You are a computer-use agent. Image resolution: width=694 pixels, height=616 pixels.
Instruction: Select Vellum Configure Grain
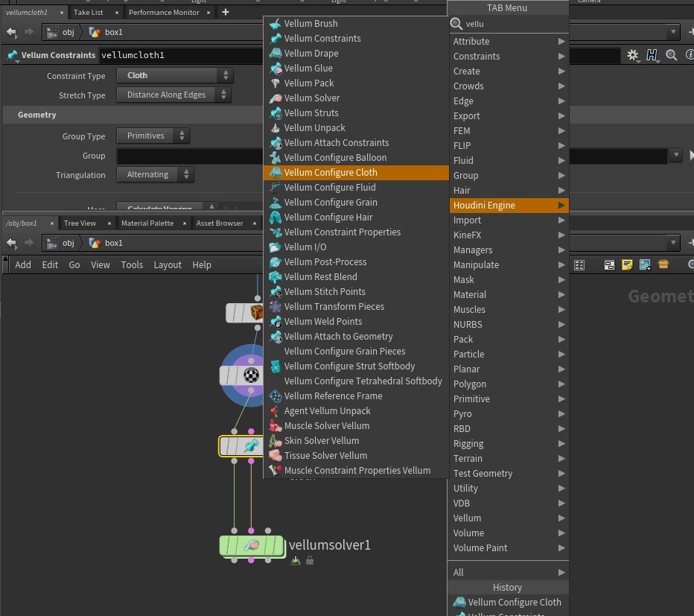click(356, 203)
